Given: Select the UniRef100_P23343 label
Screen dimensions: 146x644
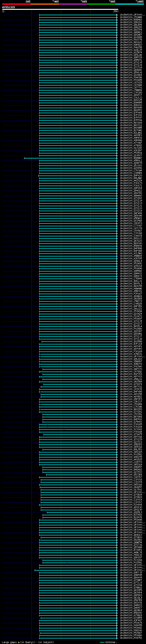Looking at the screenshot, I should (131, 429).
